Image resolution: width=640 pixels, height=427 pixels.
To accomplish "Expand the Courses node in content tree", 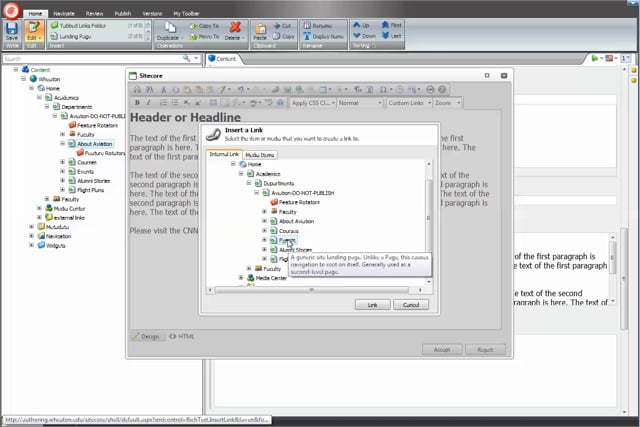I will [x=63, y=163].
